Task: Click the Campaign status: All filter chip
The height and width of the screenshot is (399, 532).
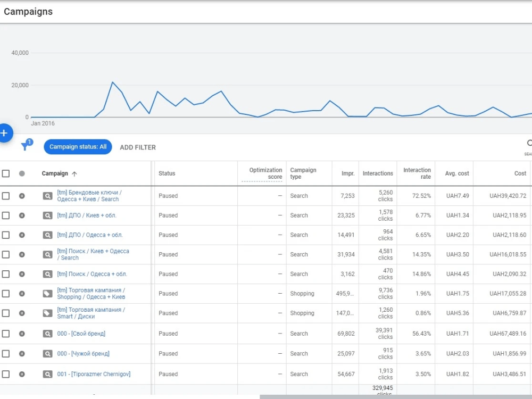Action: (78, 147)
